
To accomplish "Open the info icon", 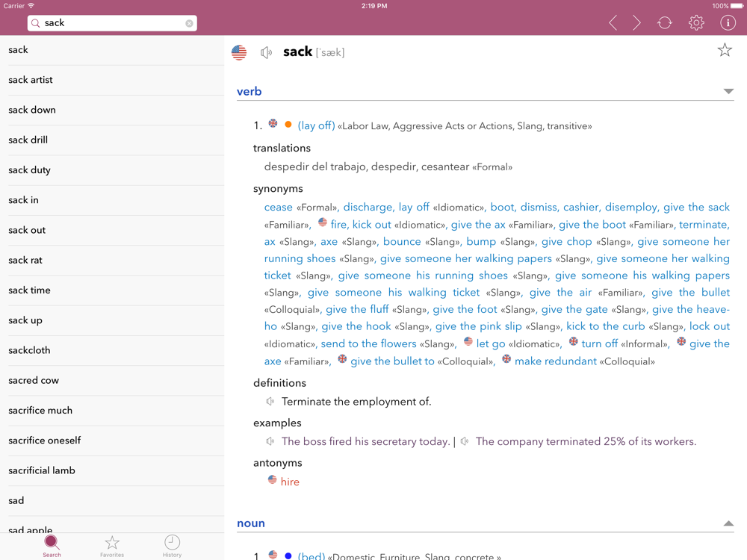I will [728, 23].
